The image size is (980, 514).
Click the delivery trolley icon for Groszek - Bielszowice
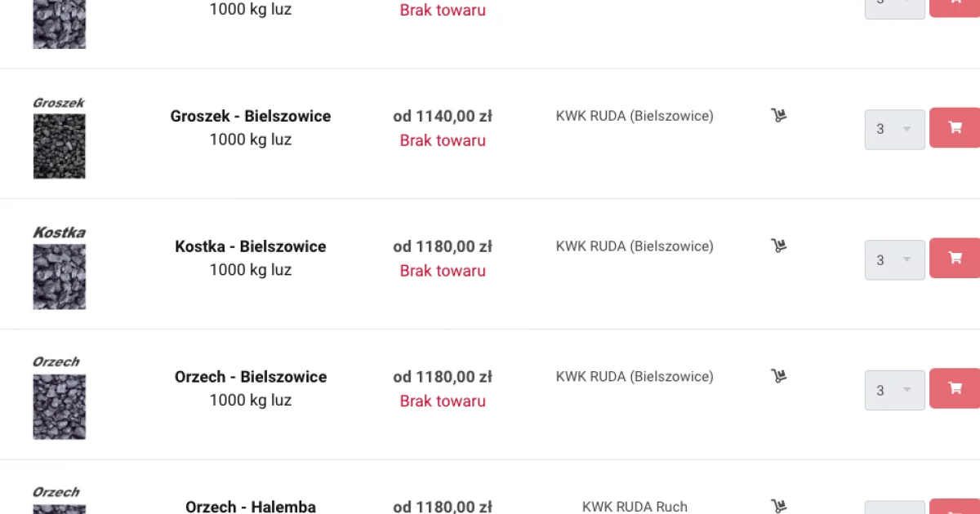point(778,115)
